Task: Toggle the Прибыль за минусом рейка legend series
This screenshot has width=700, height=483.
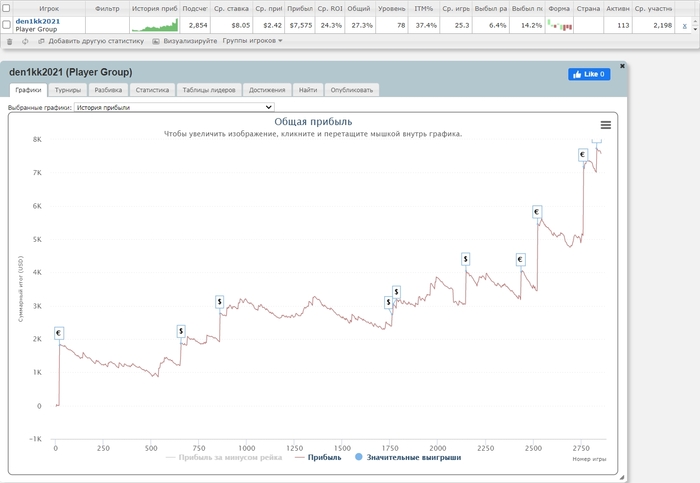Action: [x=224, y=458]
